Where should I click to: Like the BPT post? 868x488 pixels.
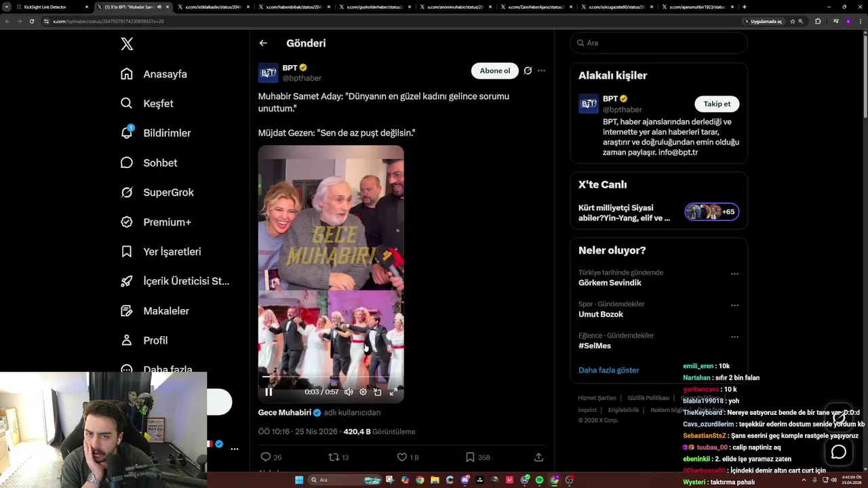coord(402,457)
